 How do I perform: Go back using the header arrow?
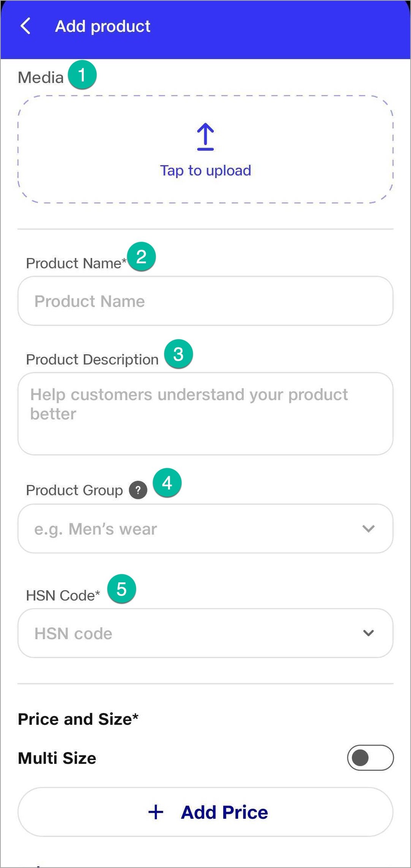(25, 26)
